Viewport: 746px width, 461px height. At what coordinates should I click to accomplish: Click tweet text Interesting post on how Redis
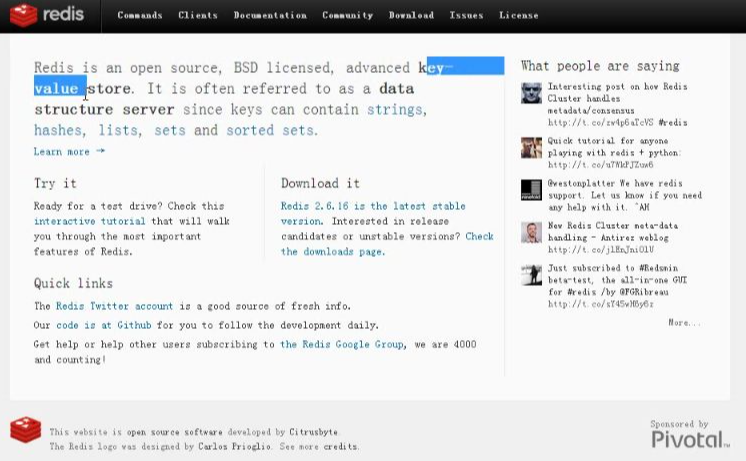[x=617, y=86]
